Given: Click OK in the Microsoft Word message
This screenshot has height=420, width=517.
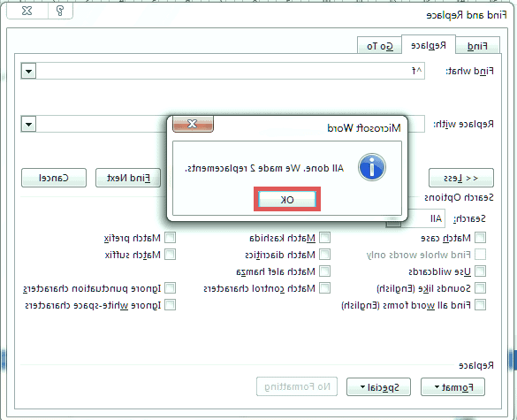Looking at the screenshot, I should click(287, 199).
